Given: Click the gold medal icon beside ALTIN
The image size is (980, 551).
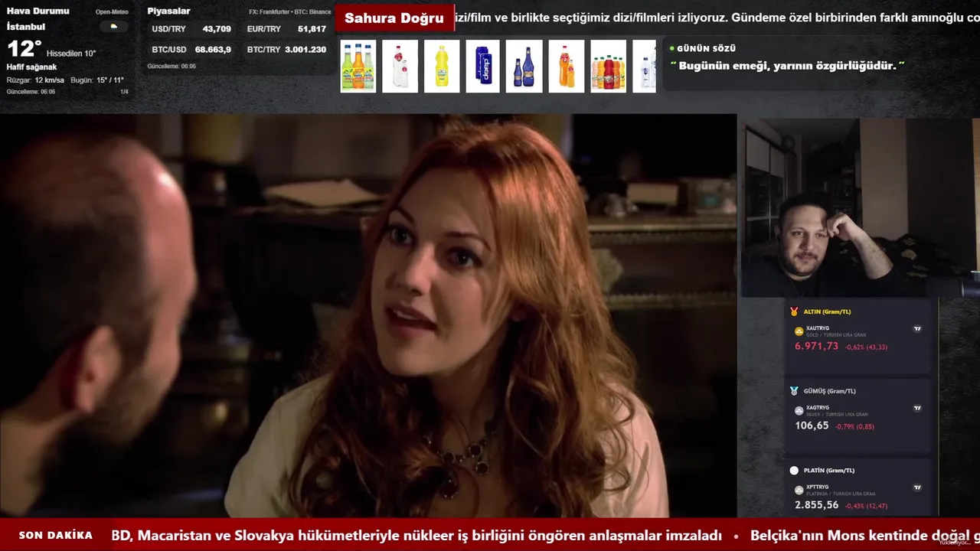Looking at the screenshot, I should (x=794, y=311).
